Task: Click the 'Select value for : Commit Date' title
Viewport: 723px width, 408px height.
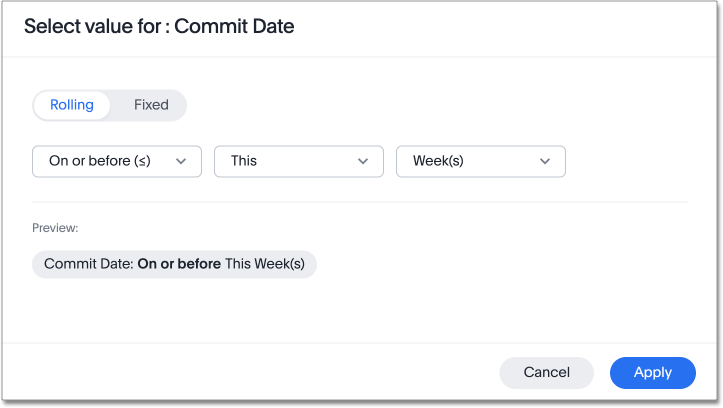Action: [x=159, y=27]
